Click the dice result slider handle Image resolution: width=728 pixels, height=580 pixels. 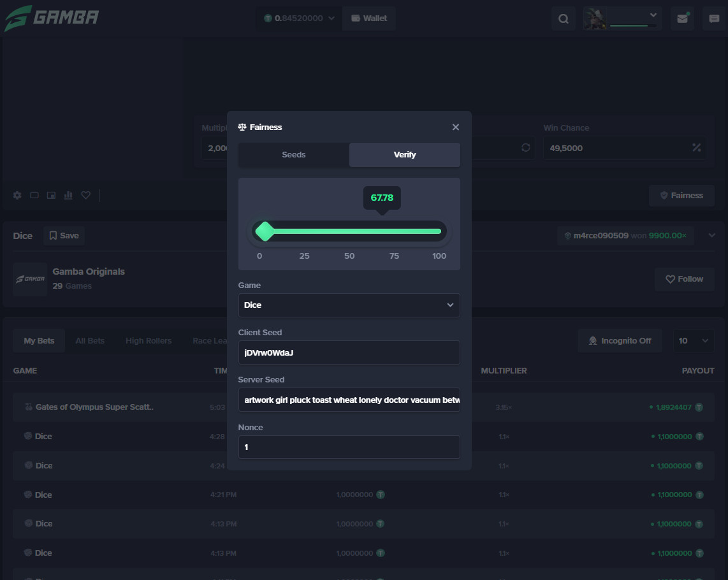pos(265,231)
